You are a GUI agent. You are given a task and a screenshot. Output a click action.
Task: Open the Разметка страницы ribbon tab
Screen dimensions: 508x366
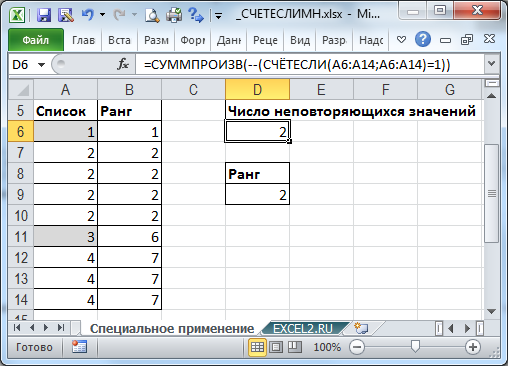(x=156, y=40)
